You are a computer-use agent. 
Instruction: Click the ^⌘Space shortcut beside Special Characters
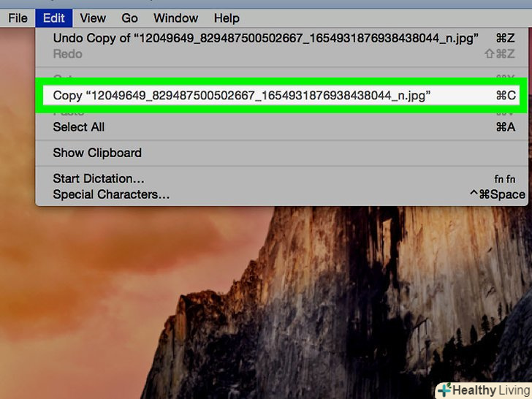pos(498,194)
